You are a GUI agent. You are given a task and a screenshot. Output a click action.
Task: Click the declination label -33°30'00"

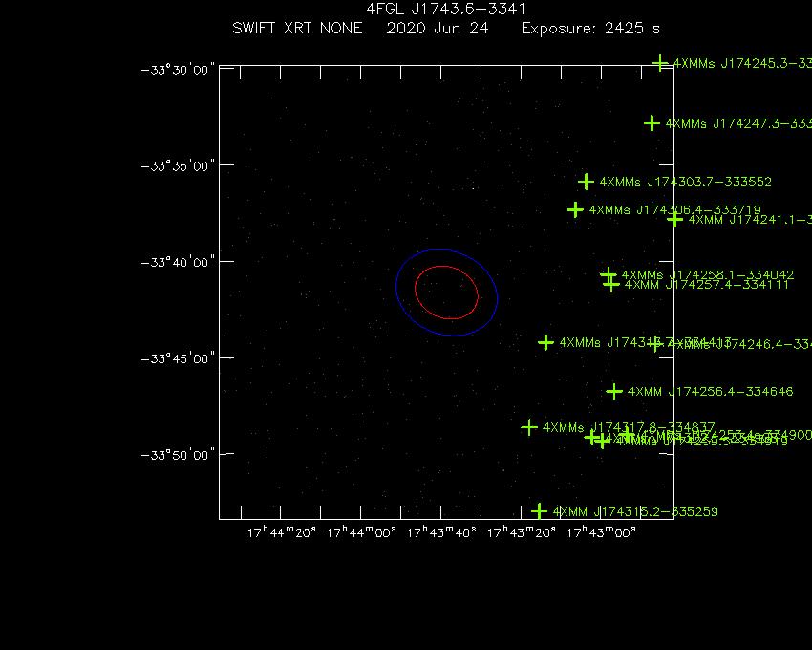(178, 70)
